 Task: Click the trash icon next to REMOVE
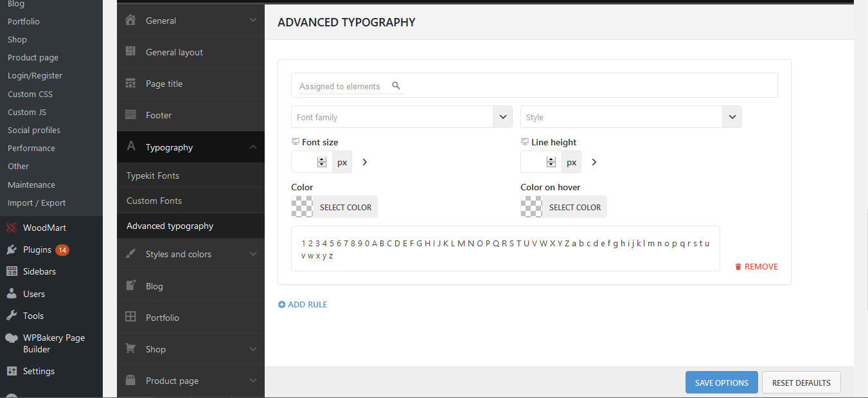pyautogui.click(x=738, y=266)
